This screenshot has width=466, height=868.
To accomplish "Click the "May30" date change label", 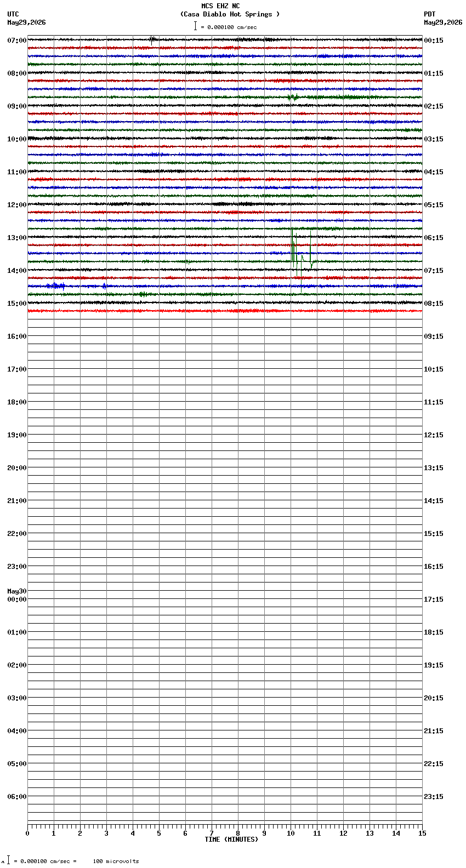I will pos(17,591).
